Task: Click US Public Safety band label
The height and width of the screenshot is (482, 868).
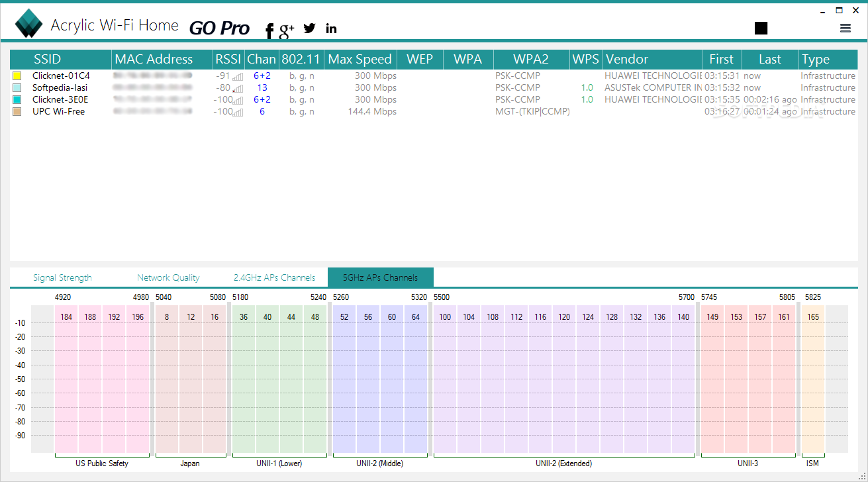Action: 102,463
